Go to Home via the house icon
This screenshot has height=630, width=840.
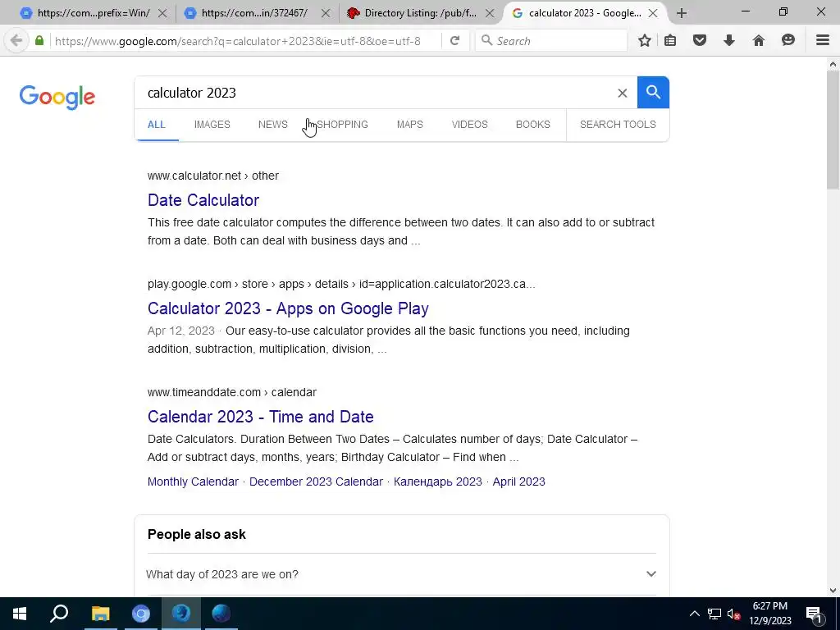point(759,41)
